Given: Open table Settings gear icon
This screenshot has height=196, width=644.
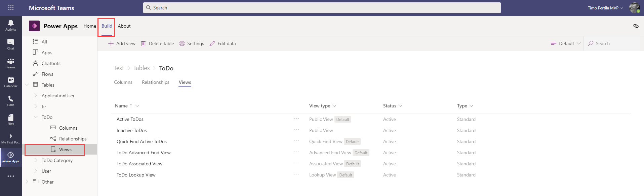Looking at the screenshot, I should [182, 43].
